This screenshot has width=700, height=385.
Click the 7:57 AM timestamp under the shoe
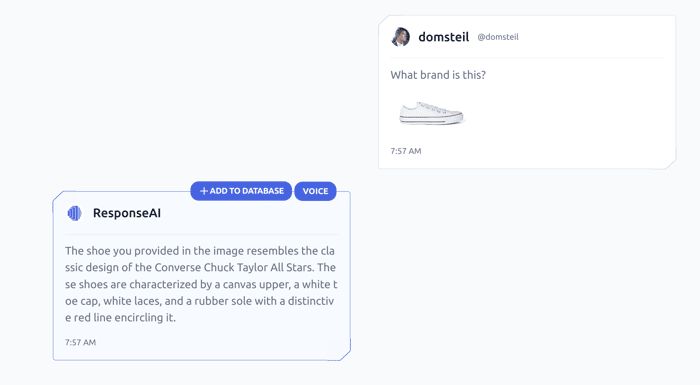pyautogui.click(x=406, y=151)
